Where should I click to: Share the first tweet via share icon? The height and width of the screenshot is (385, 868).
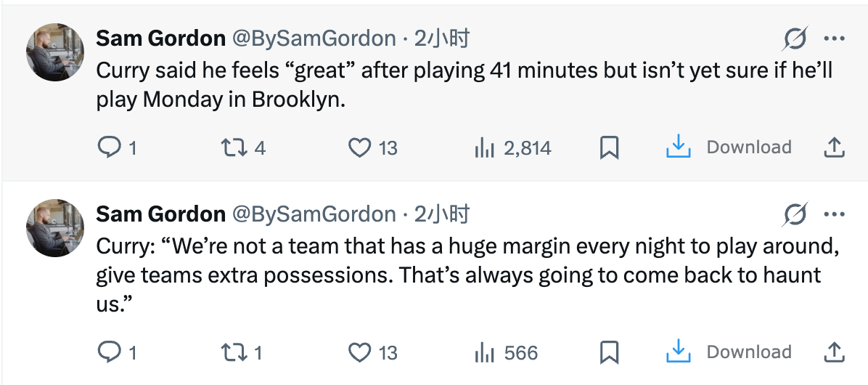(835, 147)
